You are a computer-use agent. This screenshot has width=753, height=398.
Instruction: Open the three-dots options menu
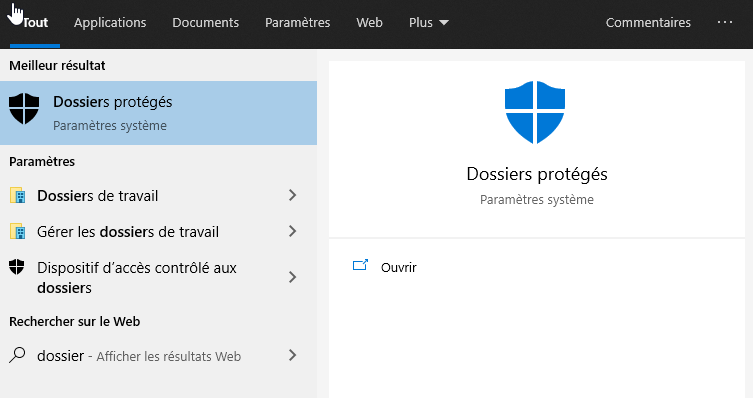pyautogui.click(x=725, y=22)
